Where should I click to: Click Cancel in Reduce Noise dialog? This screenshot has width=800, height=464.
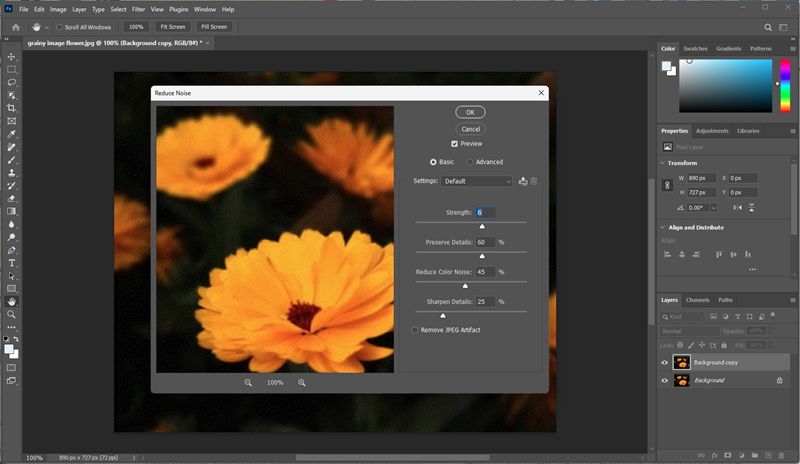[470, 129]
